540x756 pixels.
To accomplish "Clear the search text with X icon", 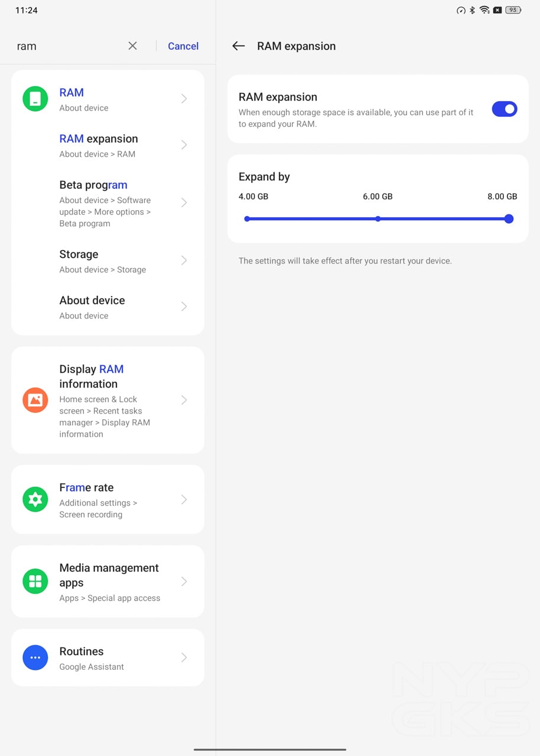I will click(132, 46).
